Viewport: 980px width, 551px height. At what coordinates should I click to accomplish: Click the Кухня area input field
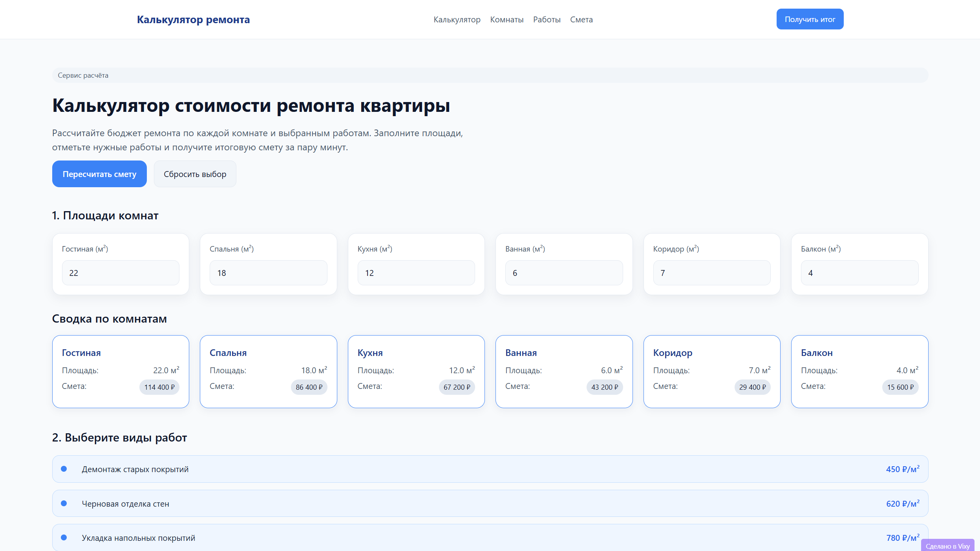pyautogui.click(x=416, y=272)
